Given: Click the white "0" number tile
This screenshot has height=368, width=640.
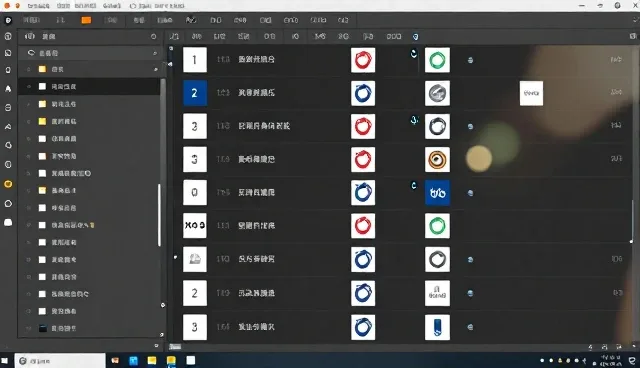Looking at the screenshot, I should (x=195, y=192).
